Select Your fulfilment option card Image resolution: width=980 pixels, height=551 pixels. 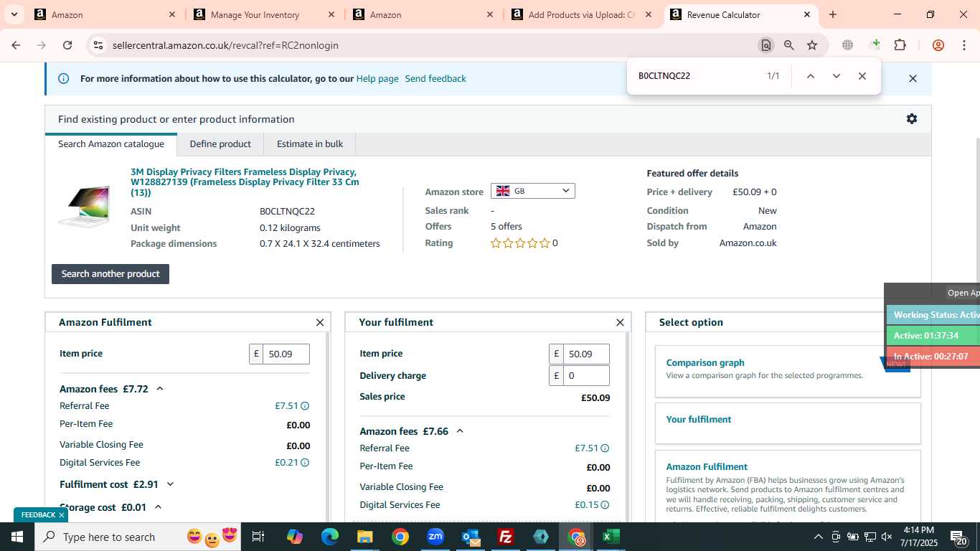(x=788, y=423)
